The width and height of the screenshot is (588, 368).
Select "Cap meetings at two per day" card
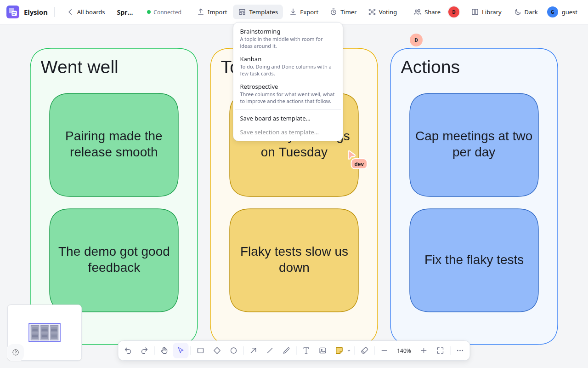[x=474, y=145]
